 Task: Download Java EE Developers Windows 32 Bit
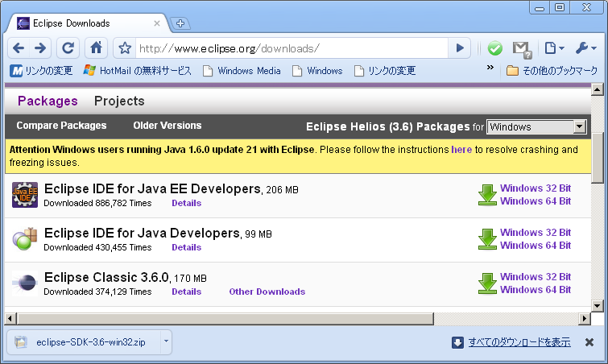(536, 188)
